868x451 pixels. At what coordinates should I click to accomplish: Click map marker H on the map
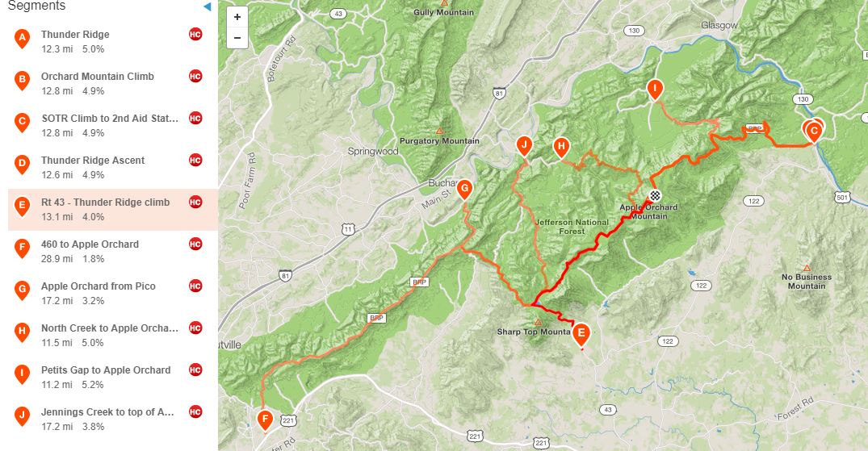(561, 148)
